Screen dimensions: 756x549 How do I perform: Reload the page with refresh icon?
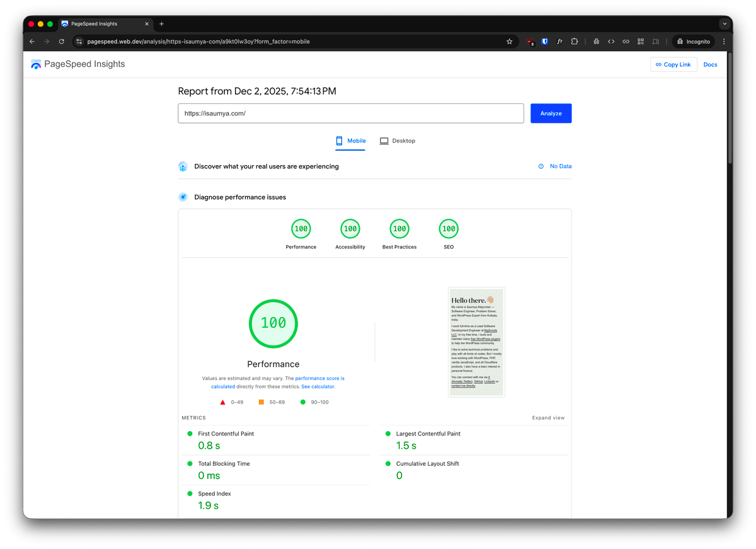pos(61,42)
